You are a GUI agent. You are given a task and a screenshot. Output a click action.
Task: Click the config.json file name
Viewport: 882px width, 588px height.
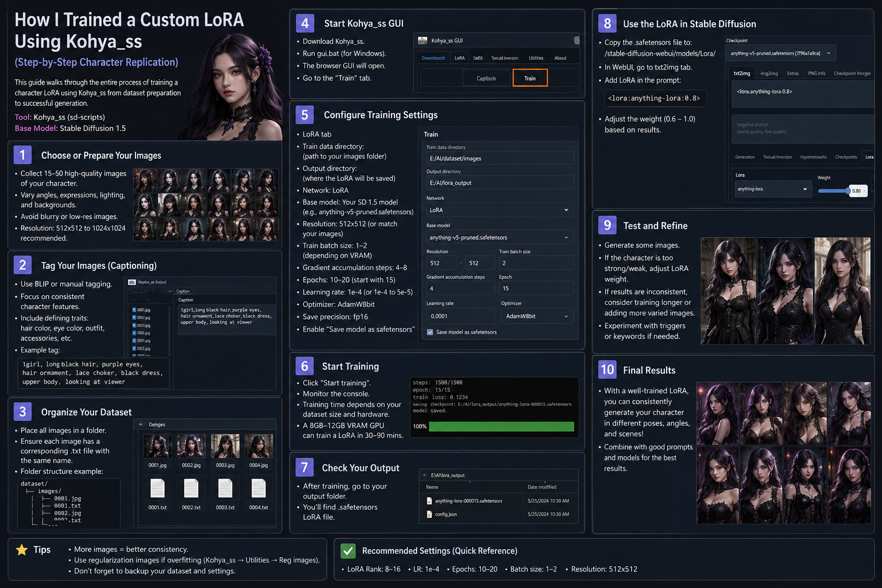(446, 514)
